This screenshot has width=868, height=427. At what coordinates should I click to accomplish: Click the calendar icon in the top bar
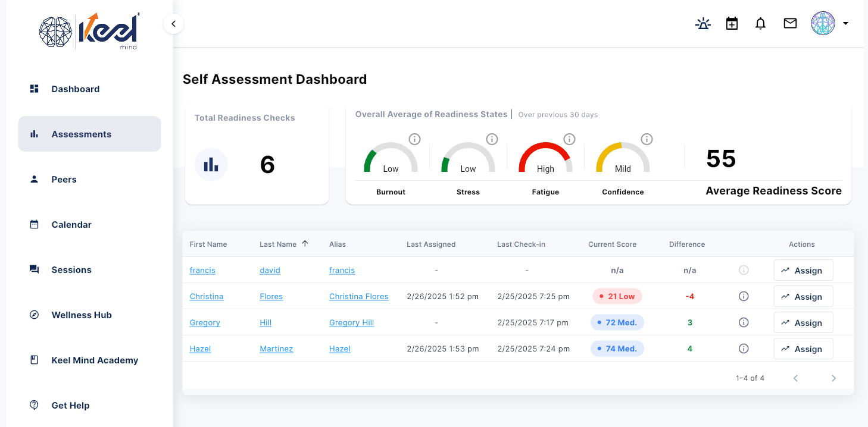click(732, 23)
